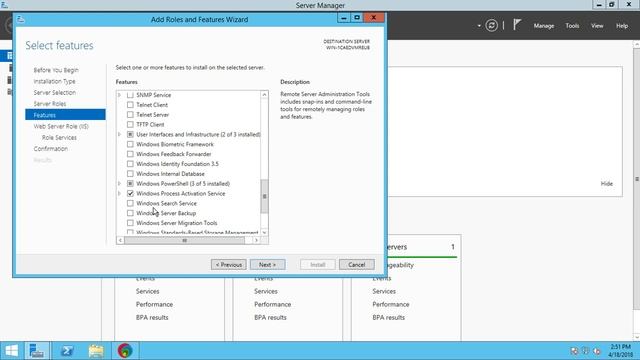The height and width of the screenshot is (360, 640).
Task: Open dropdown arrow beside refresh icon
Action: (x=479, y=26)
